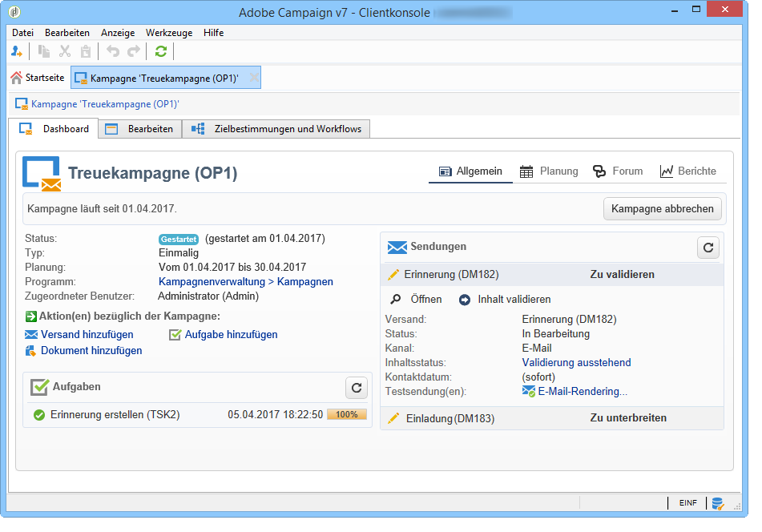Click pencil icon next to Einladung (DM183)
This screenshot has width=762, height=532.
(x=393, y=417)
